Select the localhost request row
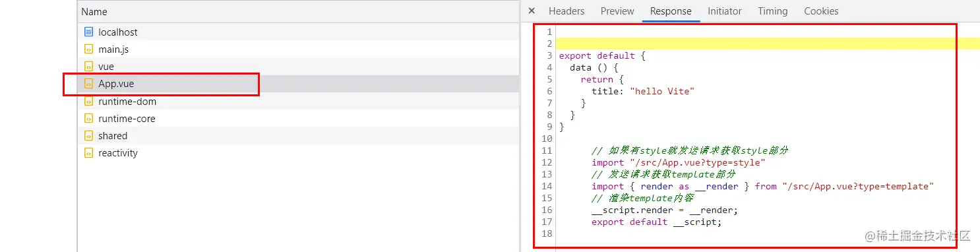Image resolution: width=980 pixels, height=252 pixels. pos(298,32)
